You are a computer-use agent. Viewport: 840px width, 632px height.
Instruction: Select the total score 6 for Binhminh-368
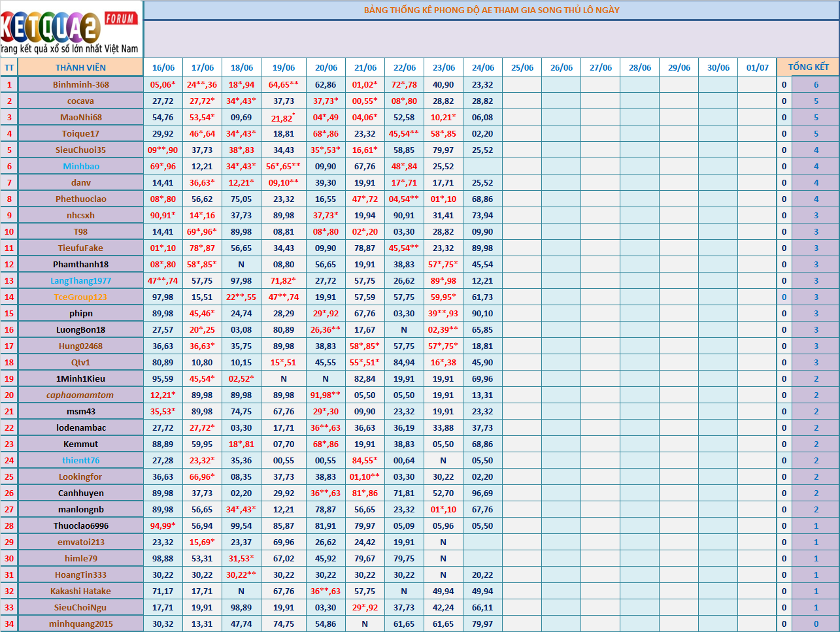tap(816, 84)
